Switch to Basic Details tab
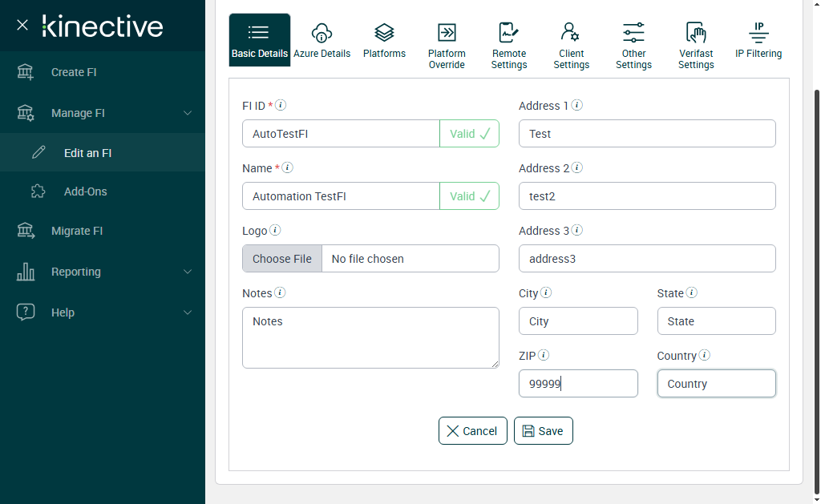 (x=260, y=40)
